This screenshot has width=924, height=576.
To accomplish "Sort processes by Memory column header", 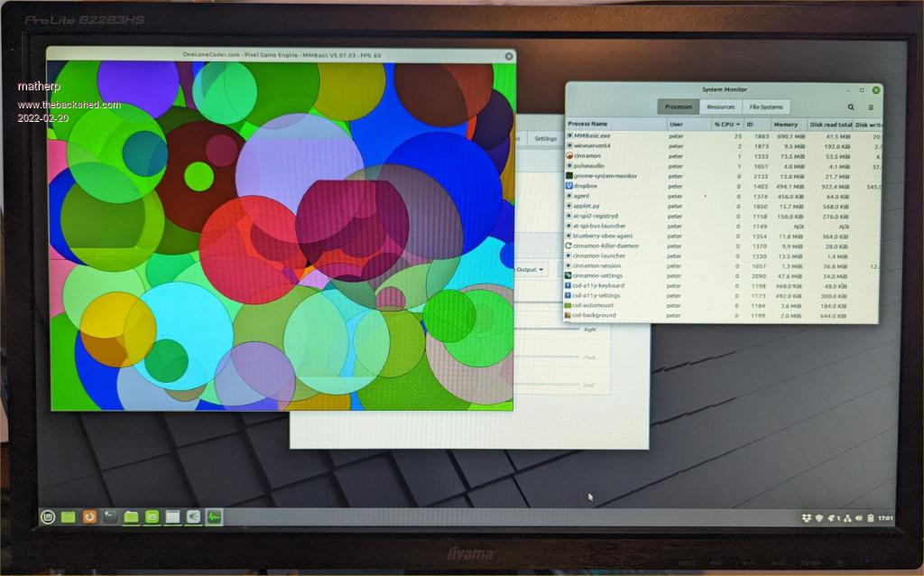I will pos(785,124).
